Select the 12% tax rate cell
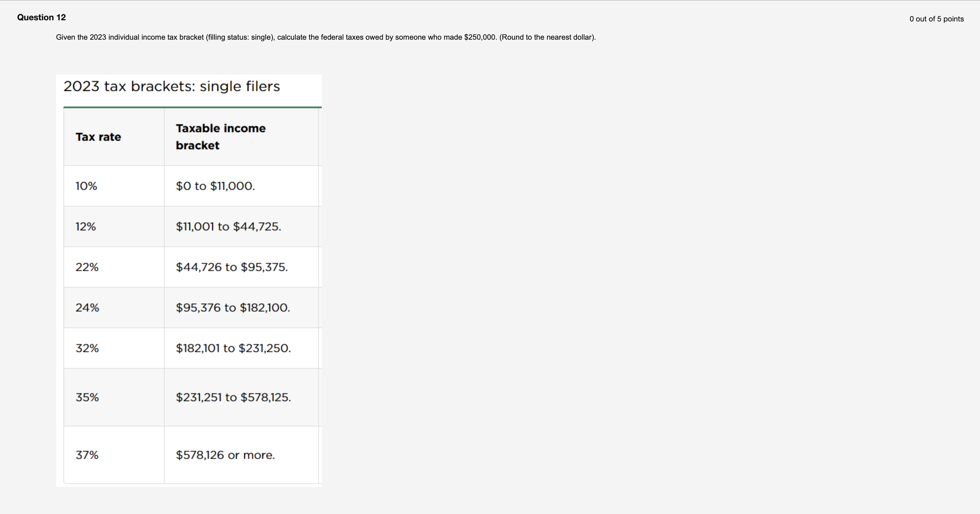This screenshot has height=514, width=980. point(86,226)
